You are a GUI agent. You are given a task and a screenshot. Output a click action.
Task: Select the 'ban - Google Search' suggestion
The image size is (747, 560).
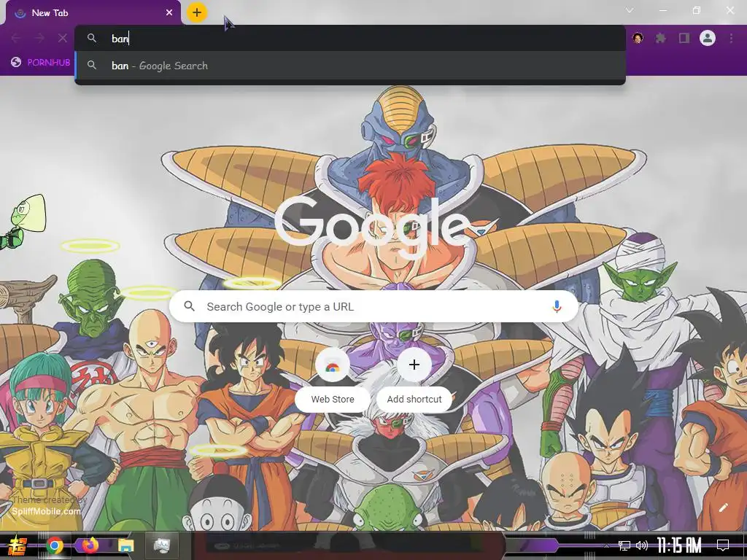[349, 66]
